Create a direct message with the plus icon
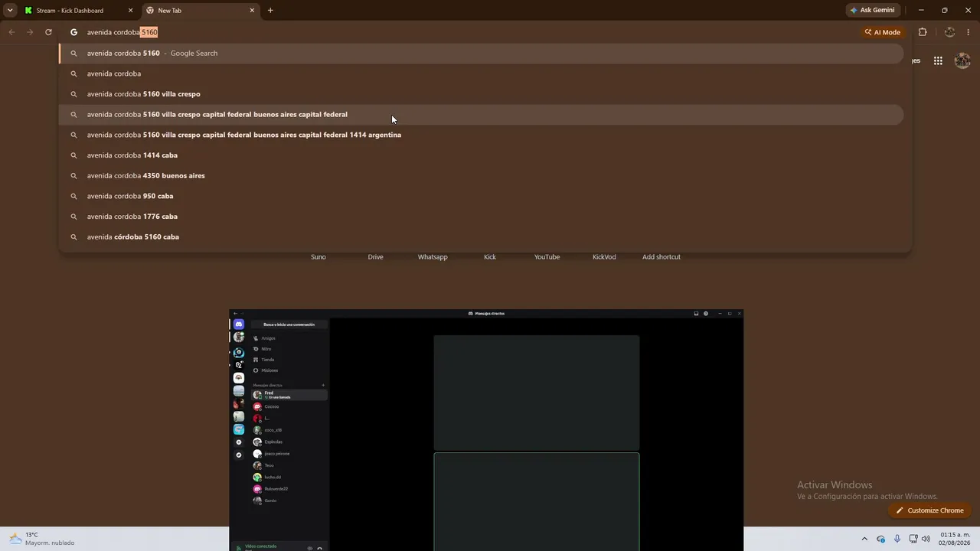The width and height of the screenshot is (980, 551). (323, 385)
